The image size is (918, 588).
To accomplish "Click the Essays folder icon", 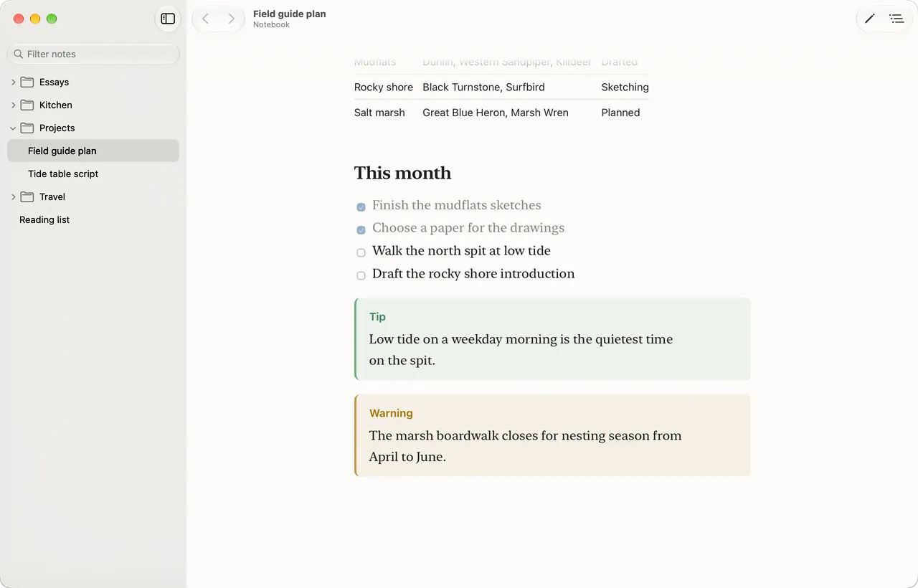I will (x=27, y=82).
